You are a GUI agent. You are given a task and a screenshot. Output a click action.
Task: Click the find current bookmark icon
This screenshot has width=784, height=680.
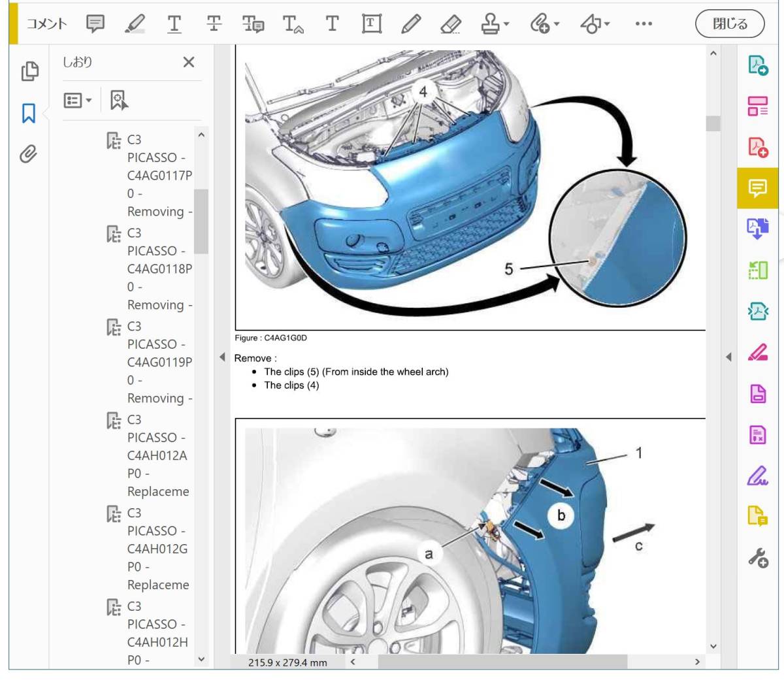coord(119,100)
